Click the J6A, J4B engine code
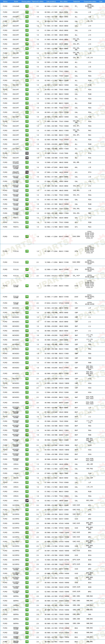The width and height of the screenshot is (105, 644). [90, 464]
